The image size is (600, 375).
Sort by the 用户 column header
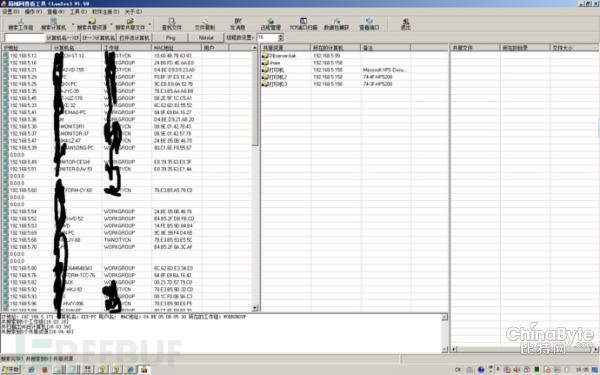pyautogui.click(x=215, y=48)
